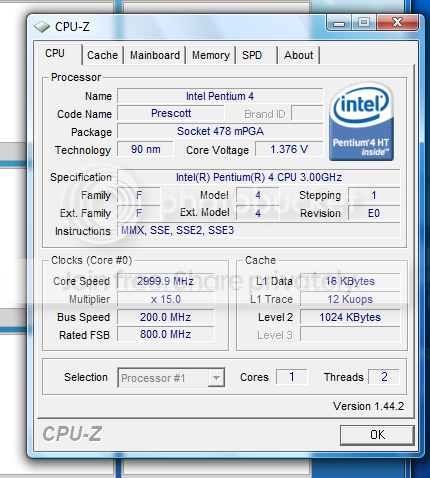Screen dimensions: 430x478
Task: Click the Cores value '1'
Action: coord(292,377)
